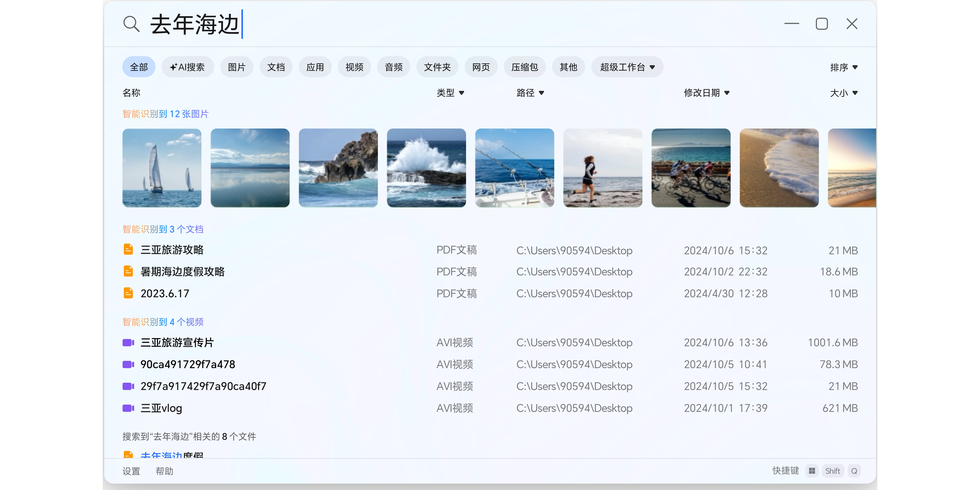This screenshot has width=980, height=490.
Task: Open the sailboat photo thumbnail
Action: [x=162, y=168]
